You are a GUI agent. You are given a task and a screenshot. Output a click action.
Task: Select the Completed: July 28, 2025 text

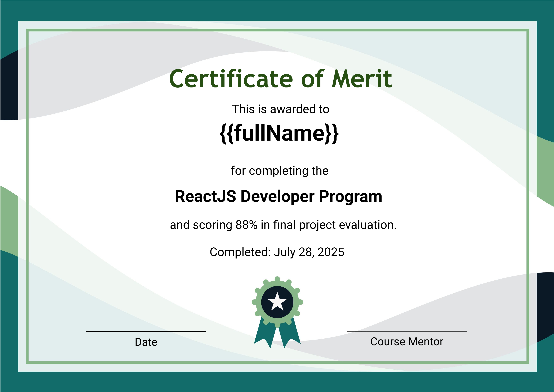[x=277, y=252]
